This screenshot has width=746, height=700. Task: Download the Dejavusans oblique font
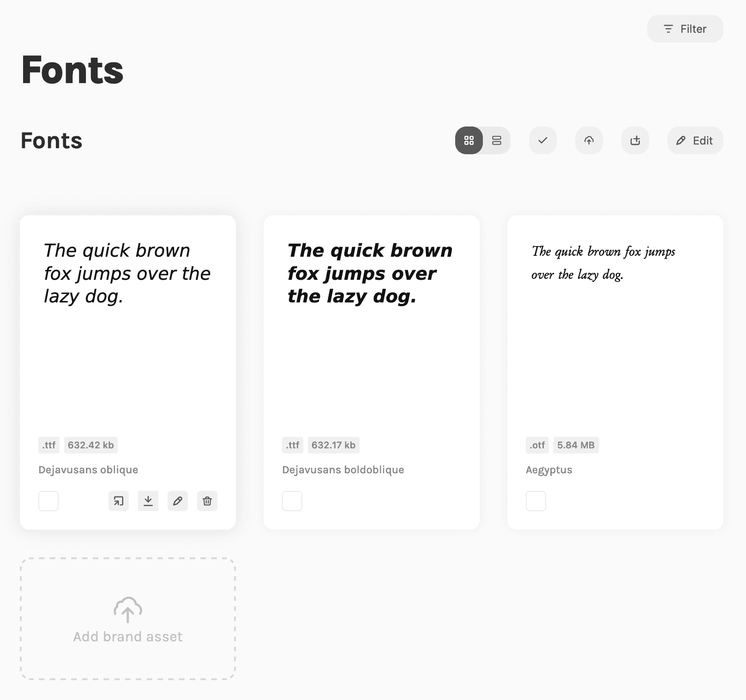(x=148, y=501)
